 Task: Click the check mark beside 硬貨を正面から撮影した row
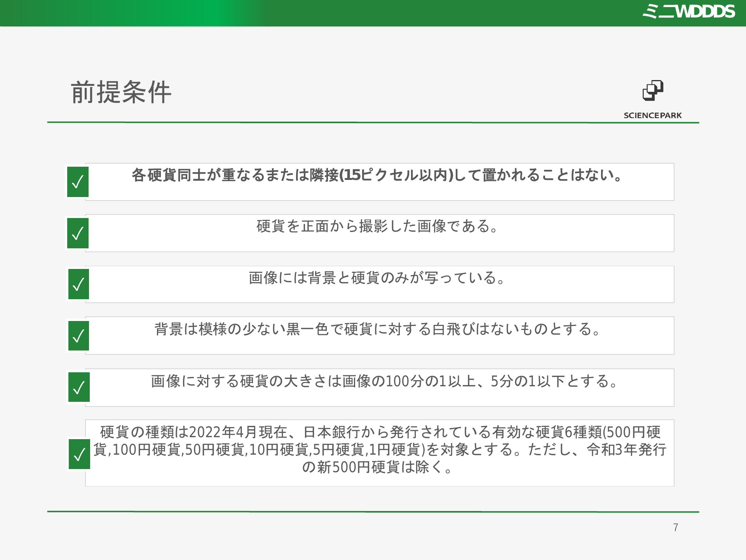point(78,233)
